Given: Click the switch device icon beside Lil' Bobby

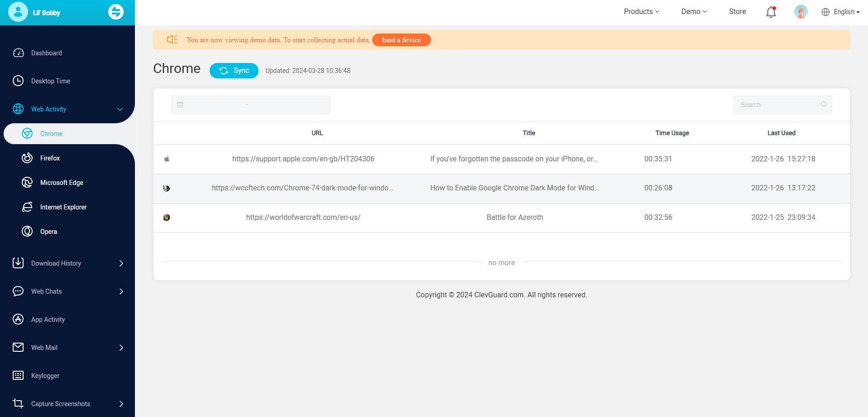Looking at the screenshot, I should click(115, 12).
